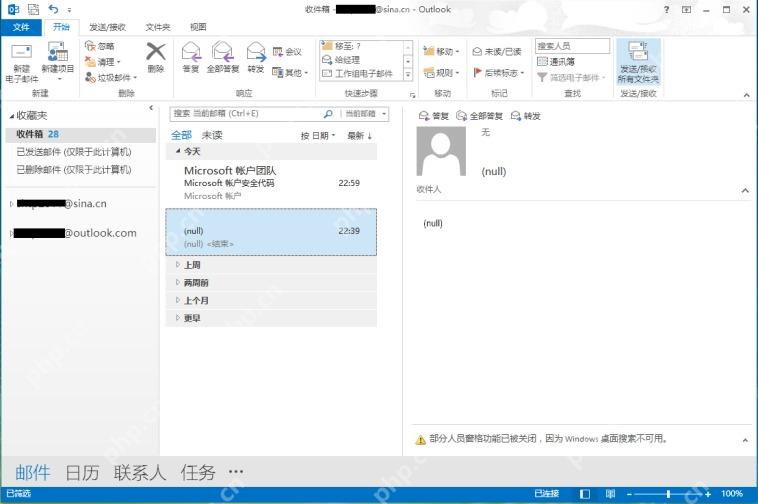The image size is (758, 504).
Task: Open the New Items (新建项目) icon
Action: pos(58,52)
